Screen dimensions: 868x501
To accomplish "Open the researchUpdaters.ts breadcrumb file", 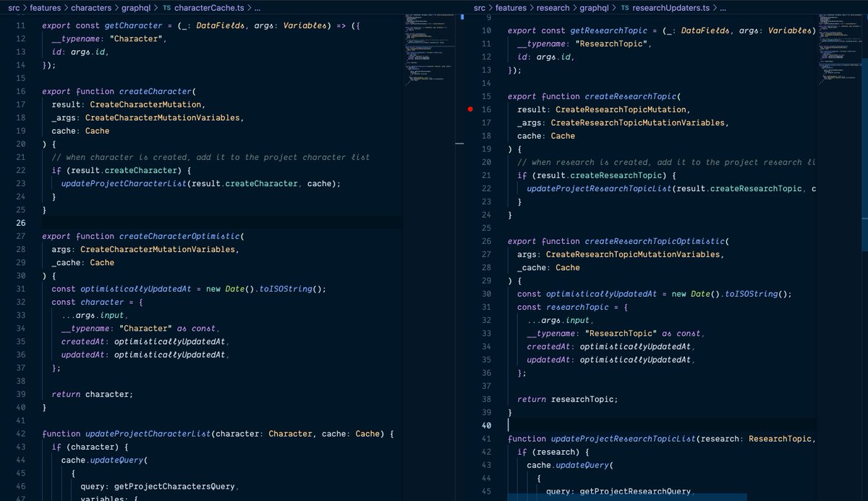I will (x=672, y=7).
